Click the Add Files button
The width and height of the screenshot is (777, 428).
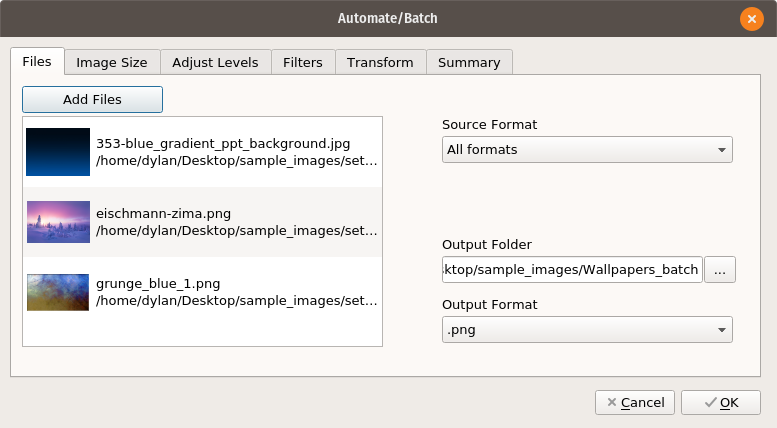(92, 100)
